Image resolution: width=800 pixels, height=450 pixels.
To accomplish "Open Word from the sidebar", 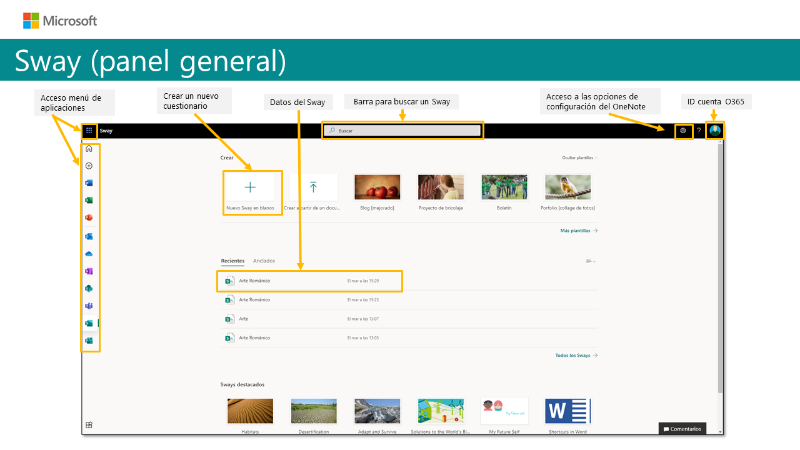I will tap(89, 183).
